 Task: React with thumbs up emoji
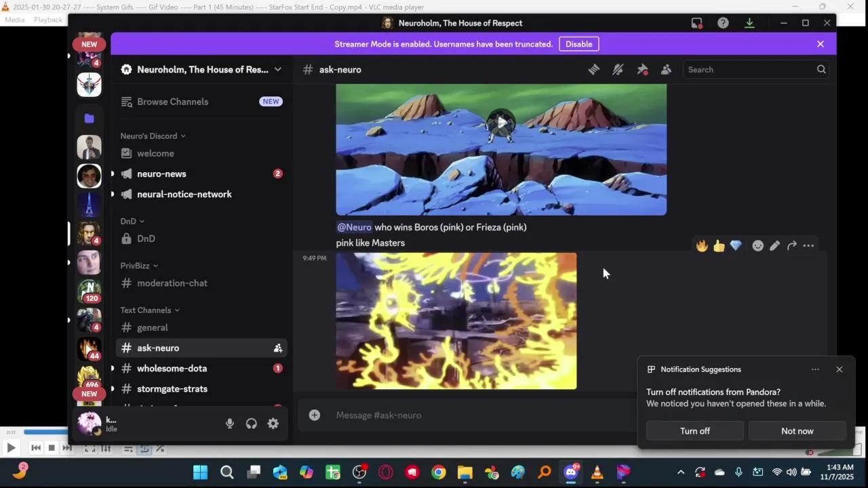pos(719,246)
